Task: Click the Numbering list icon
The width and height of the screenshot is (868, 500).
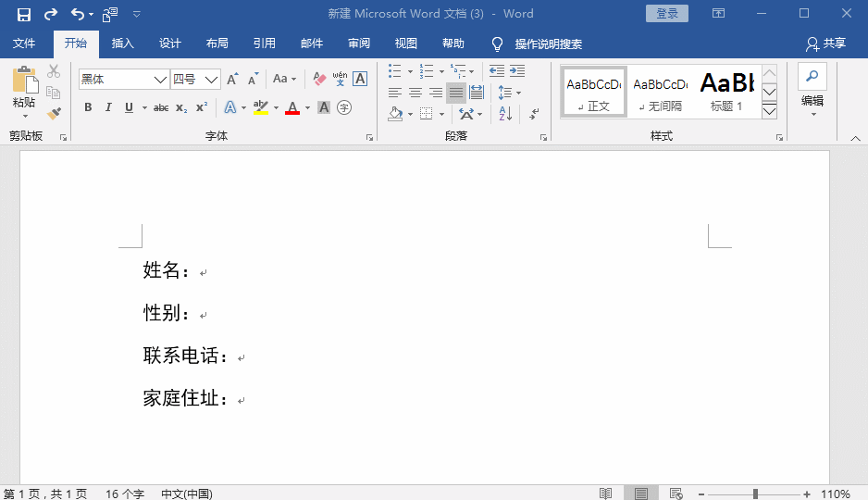Action: pos(427,71)
